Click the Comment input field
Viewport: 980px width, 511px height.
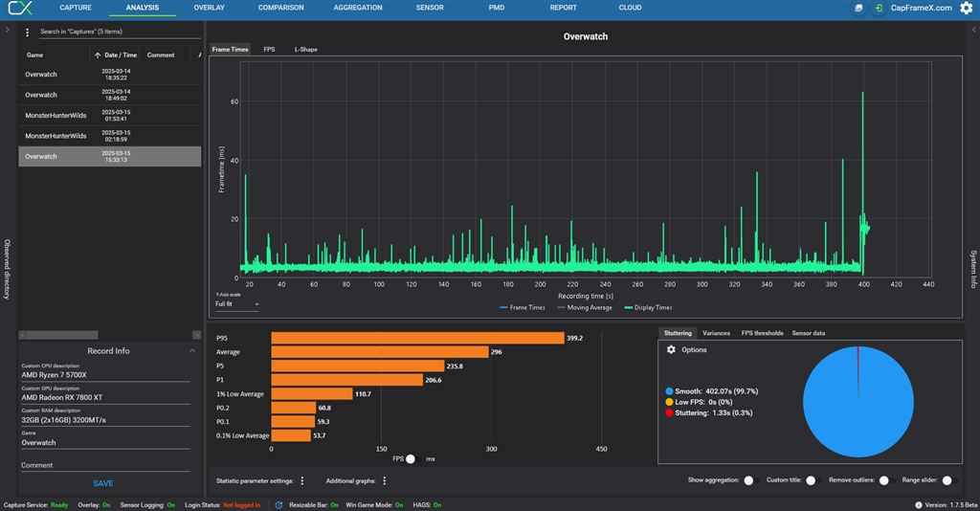click(x=105, y=465)
